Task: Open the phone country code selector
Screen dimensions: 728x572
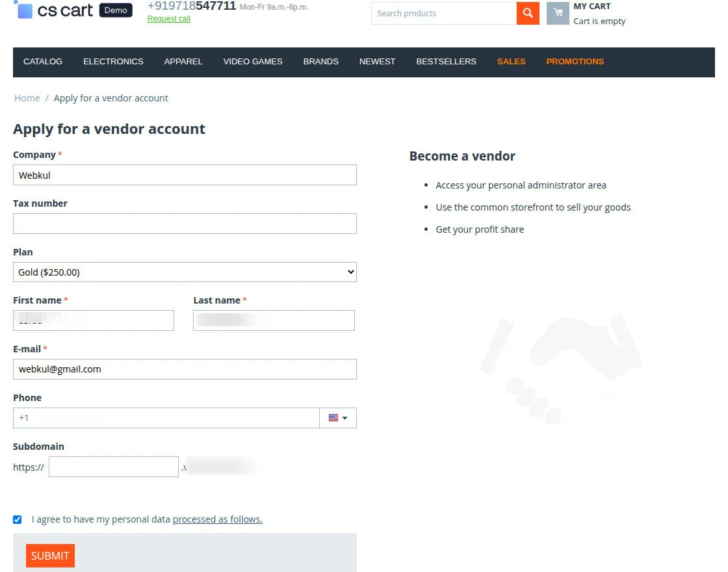Action: point(338,417)
